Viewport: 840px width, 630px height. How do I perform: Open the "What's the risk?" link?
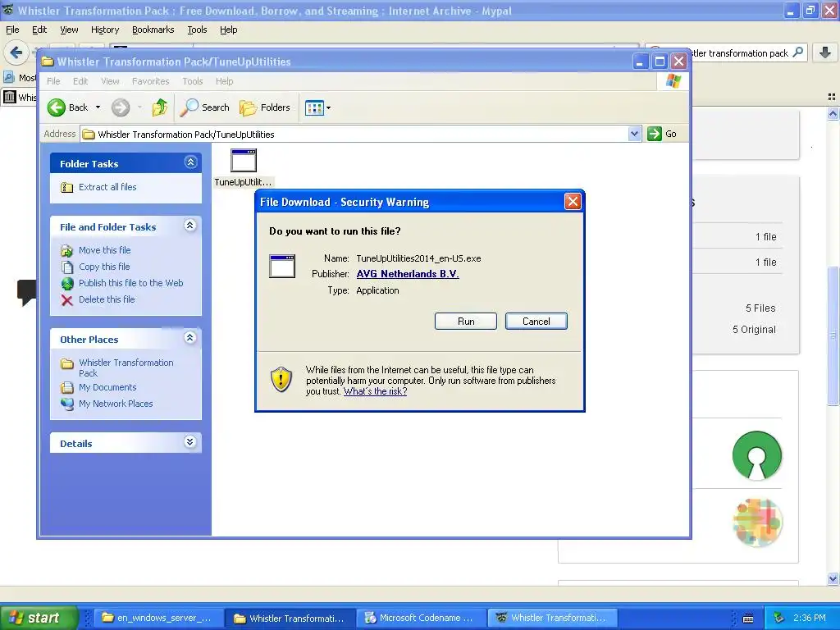pos(375,391)
